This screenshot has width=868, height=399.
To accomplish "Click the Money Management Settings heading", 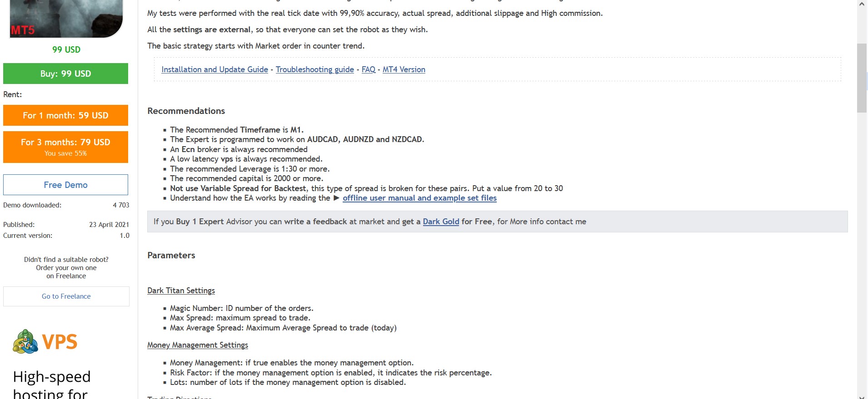I will pyautogui.click(x=198, y=345).
